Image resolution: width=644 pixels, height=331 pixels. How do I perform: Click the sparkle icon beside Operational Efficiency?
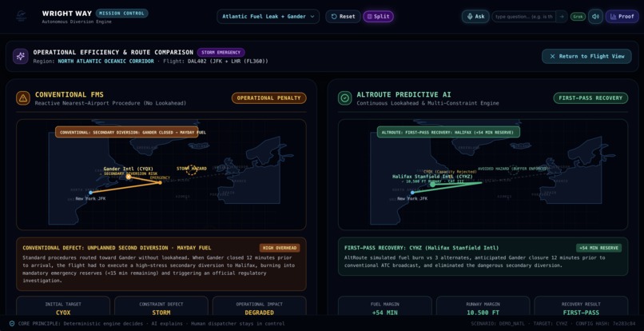pos(21,56)
